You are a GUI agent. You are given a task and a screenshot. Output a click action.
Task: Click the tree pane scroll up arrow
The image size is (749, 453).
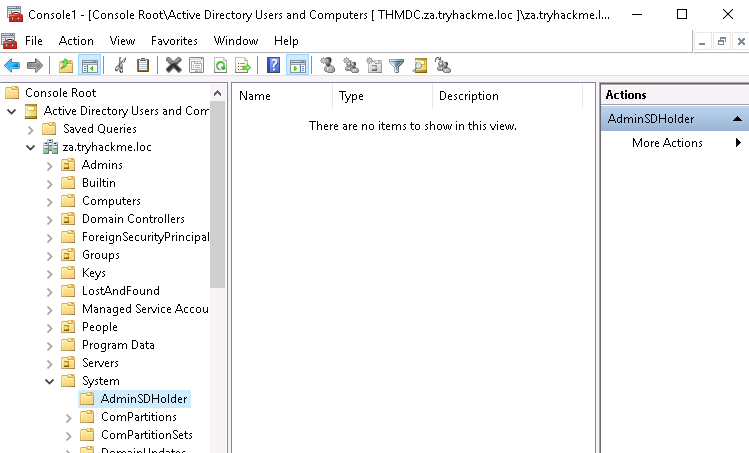click(x=218, y=93)
